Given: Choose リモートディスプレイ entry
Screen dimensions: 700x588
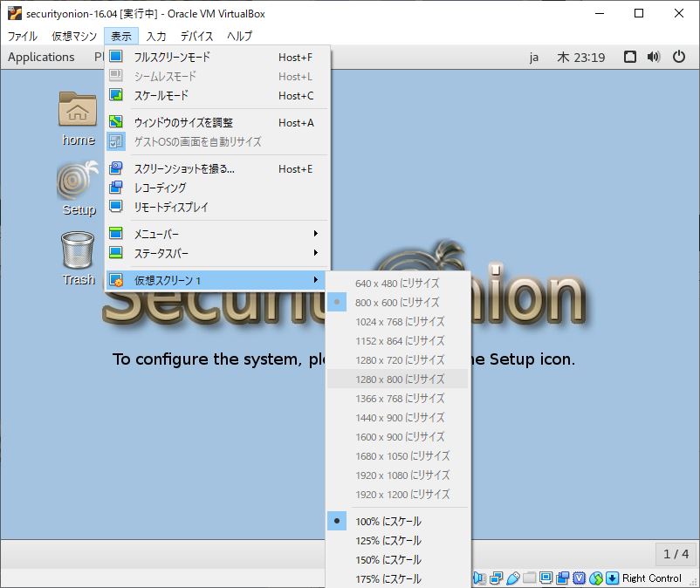Looking at the screenshot, I should [217, 207].
